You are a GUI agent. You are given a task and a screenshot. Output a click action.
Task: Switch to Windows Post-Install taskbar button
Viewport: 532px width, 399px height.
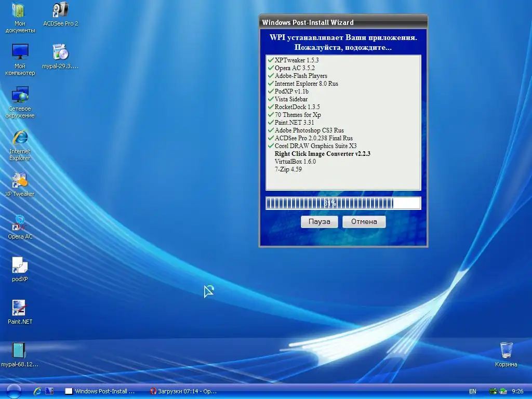pyautogui.click(x=100, y=391)
